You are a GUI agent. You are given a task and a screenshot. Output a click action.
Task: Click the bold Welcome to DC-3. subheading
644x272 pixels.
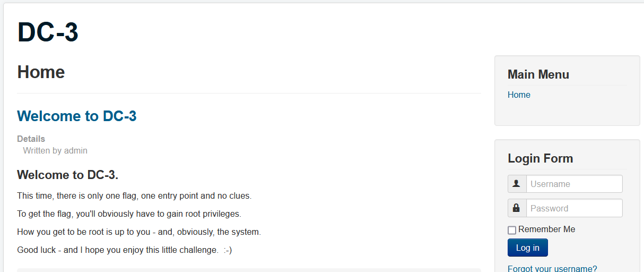coord(67,175)
